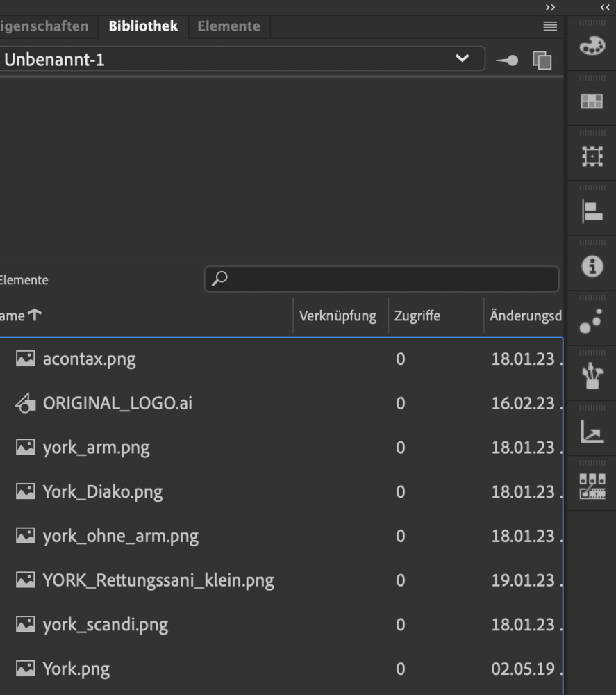Open the library panel options menu
This screenshot has height=695, width=616.
(550, 26)
